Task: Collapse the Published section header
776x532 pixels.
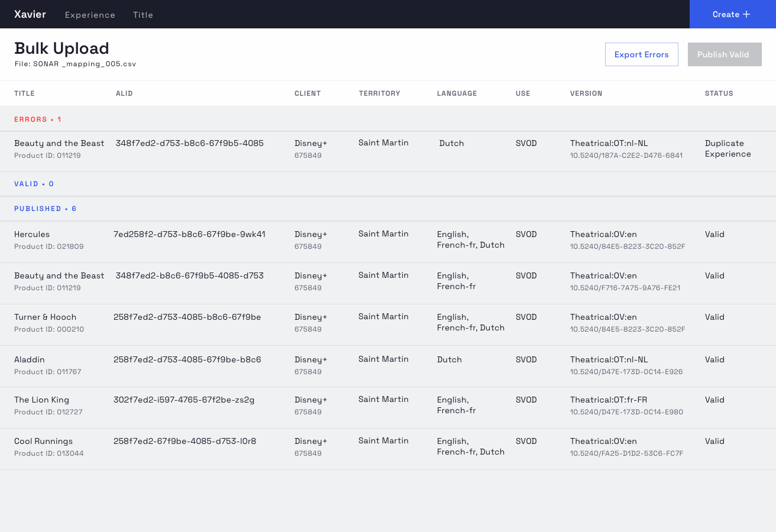Action: [x=46, y=209]
